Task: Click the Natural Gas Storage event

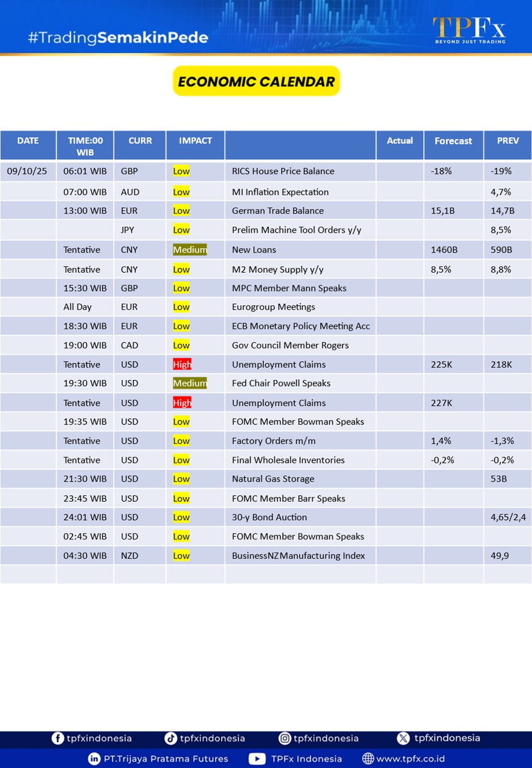Action: click(273, 479)
